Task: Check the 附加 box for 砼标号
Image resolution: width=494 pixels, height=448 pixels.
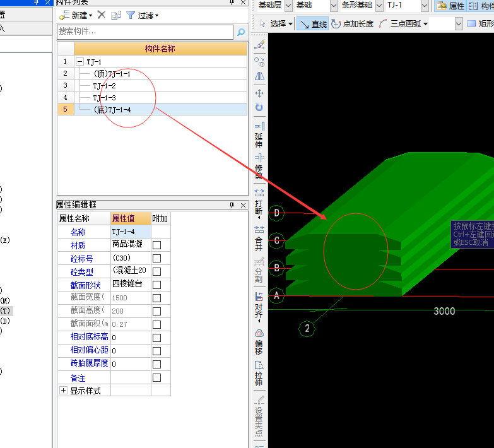Action: coord(156,258)
